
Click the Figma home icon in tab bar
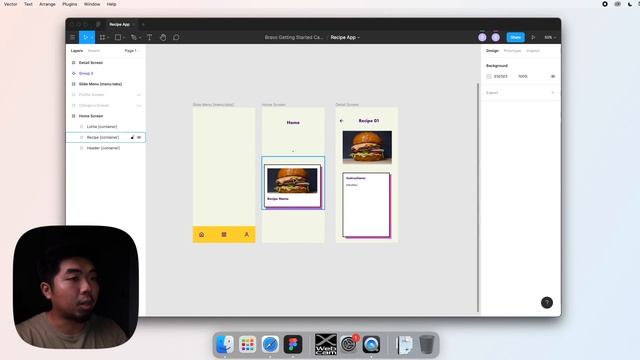point(98,24)
